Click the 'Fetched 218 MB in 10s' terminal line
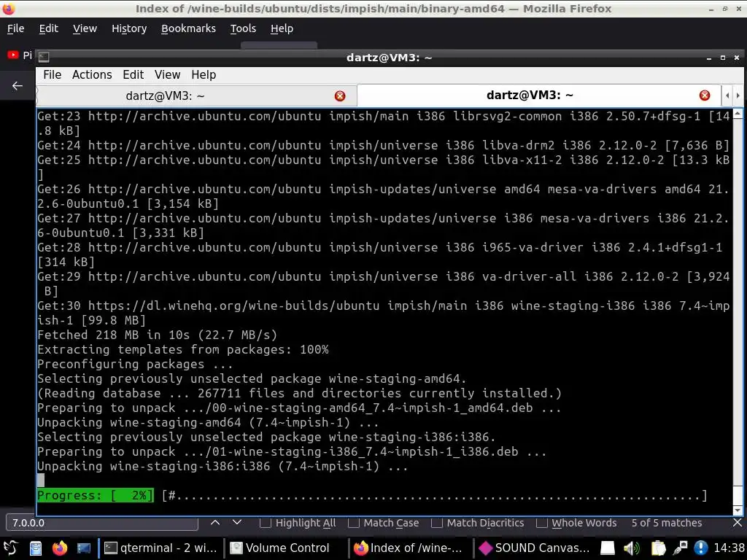 coord(158,335)
